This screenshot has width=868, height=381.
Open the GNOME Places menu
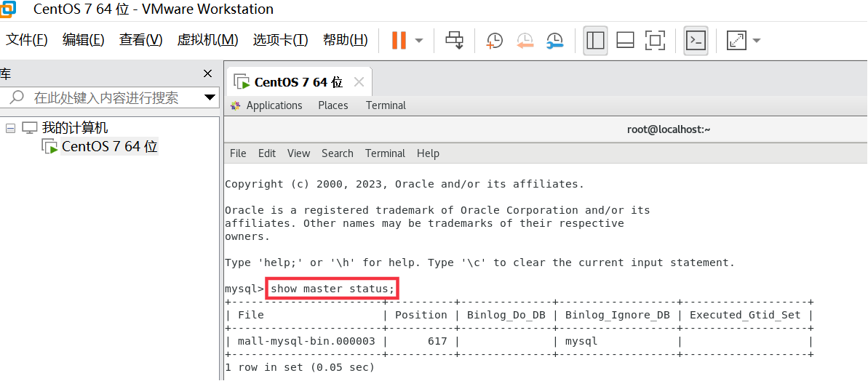(333, 105)
